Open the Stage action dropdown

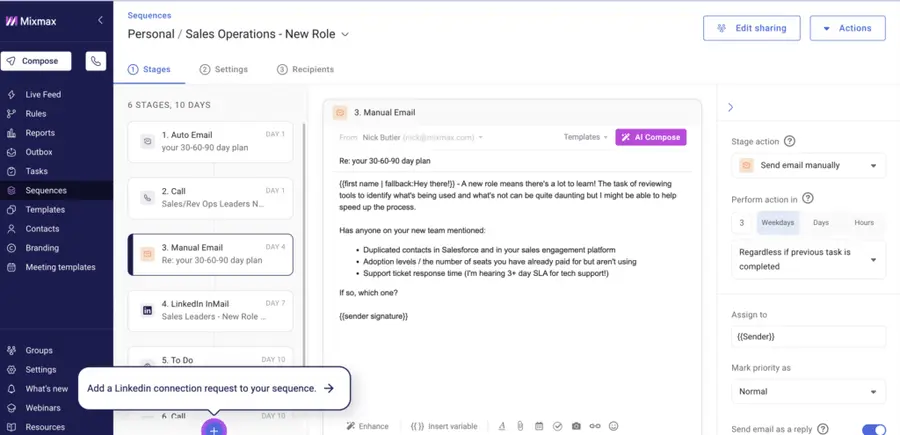[x=808, y=165]
